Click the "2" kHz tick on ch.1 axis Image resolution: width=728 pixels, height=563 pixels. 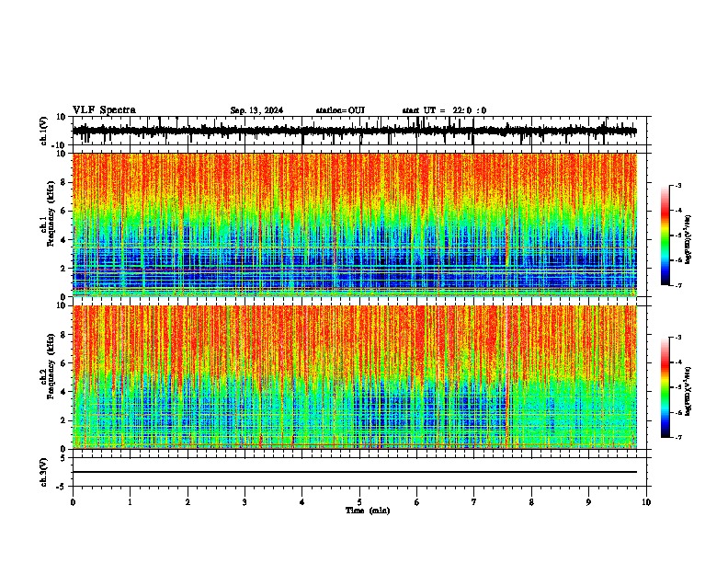click(64, 269)
